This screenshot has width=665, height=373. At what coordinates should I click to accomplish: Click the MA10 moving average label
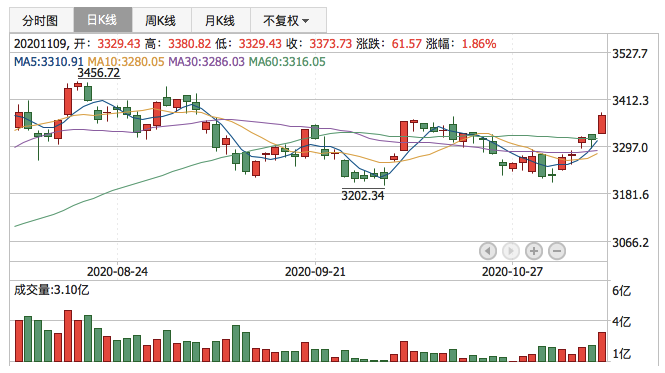[x=126, y=62]
